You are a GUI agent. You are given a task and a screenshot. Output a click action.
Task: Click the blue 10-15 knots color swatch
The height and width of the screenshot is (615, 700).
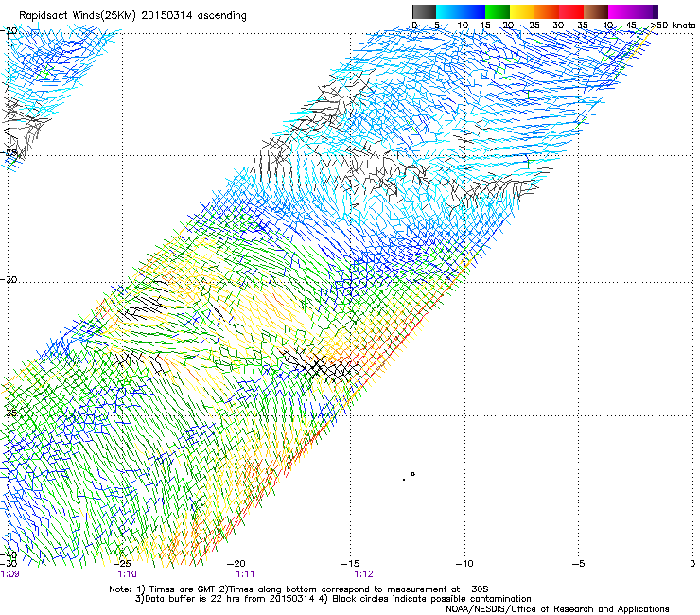coord(473,11)
